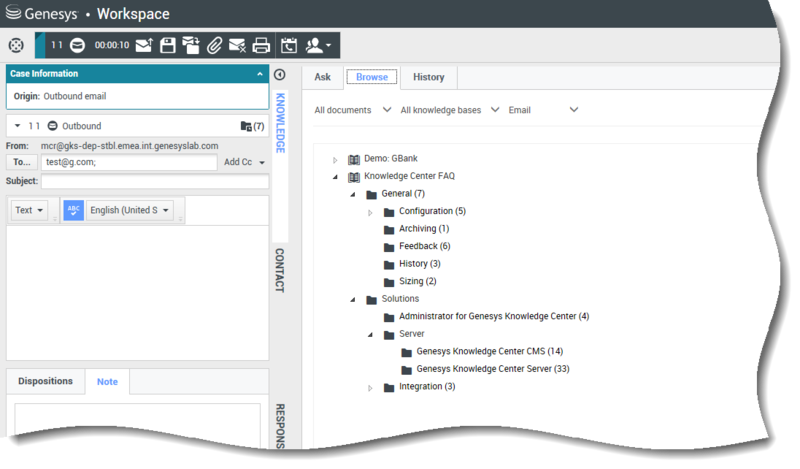Click the Outbound email circle icon
This screenshot has height=469, width=800.
click(x=53, y=126)
